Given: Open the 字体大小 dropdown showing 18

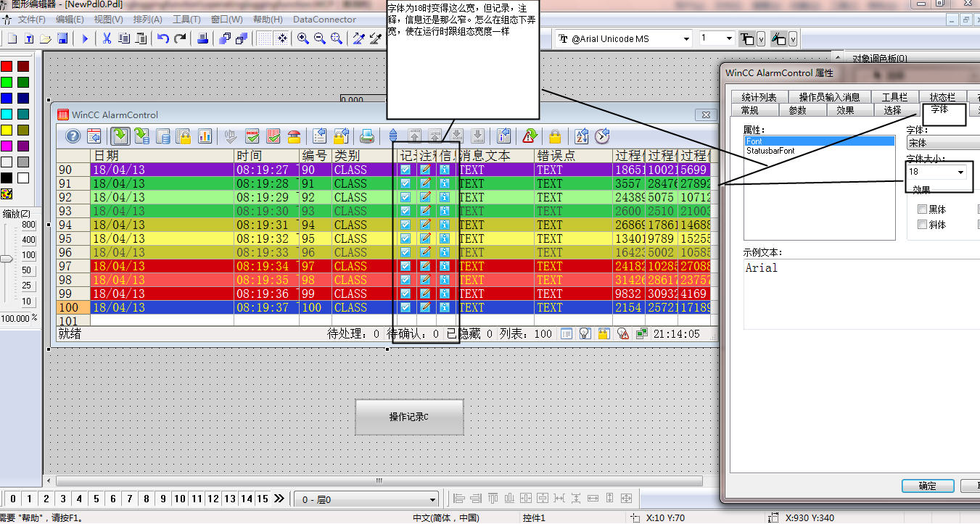Looking at the screenshot, I should [x=961, y=172].
